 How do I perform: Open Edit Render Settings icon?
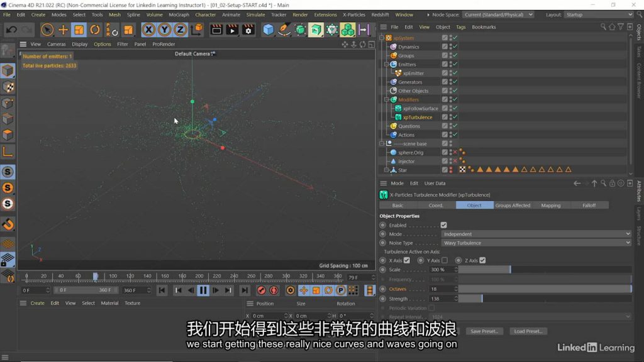pos(248,30)
